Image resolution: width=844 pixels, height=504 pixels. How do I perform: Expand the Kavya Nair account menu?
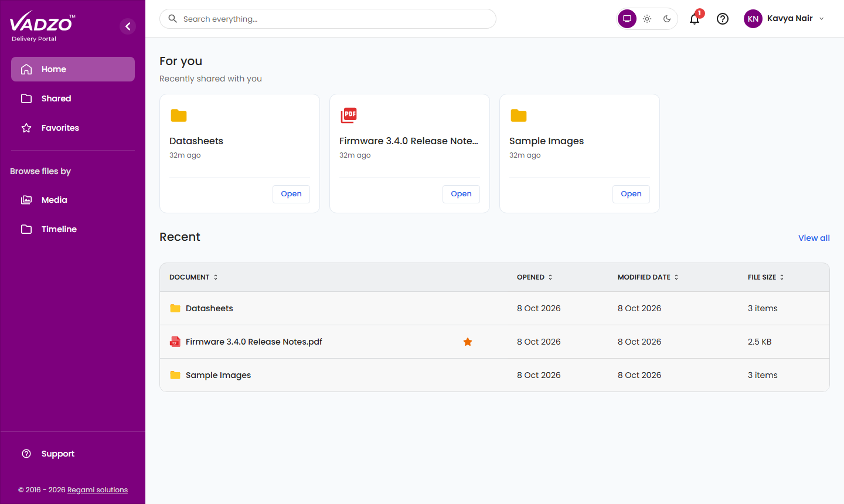785,19
